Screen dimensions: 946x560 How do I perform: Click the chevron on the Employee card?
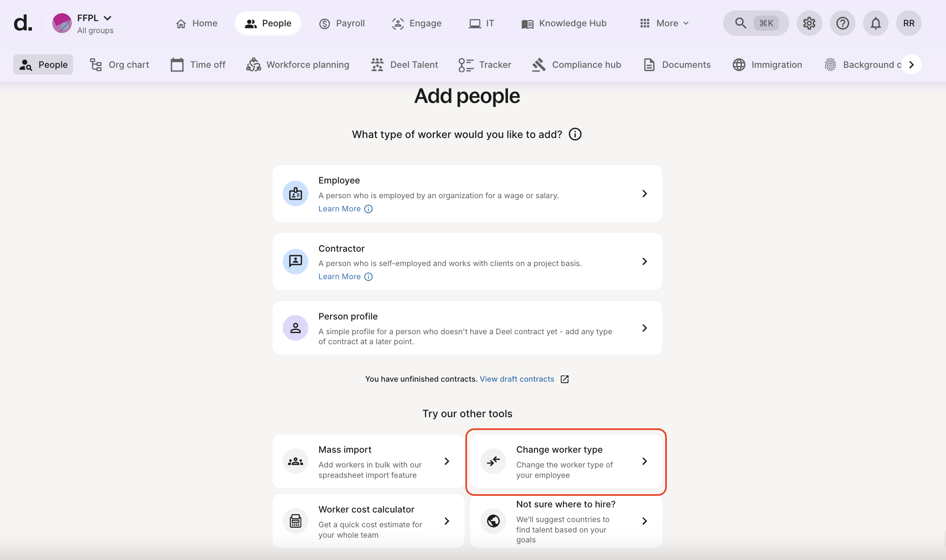(644, 193)
